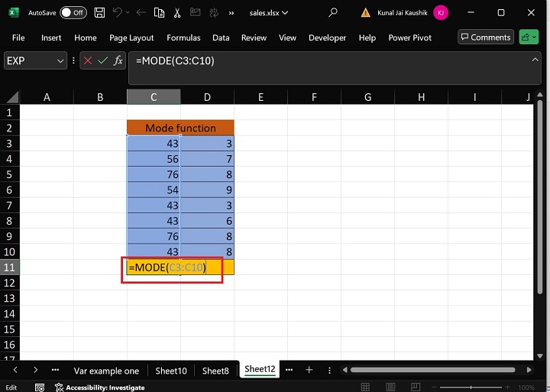The width and height of the screenshot is (550, 392).
Task: Click the back arrow icon in quick access toolbar
Action: point(141,13)
